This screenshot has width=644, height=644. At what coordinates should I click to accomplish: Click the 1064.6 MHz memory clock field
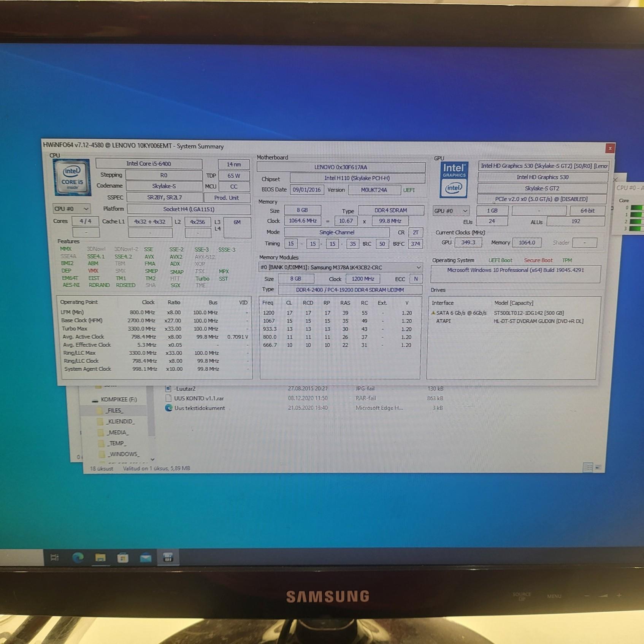point(303,221)
